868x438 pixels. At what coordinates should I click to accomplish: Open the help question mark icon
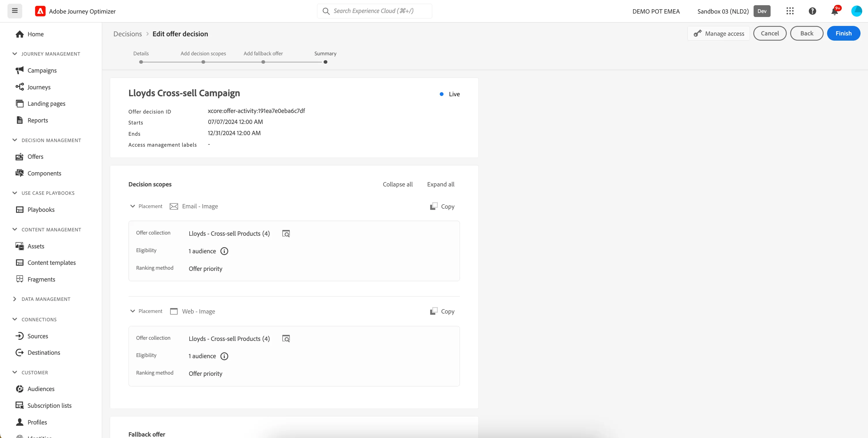tap(812, 11)
